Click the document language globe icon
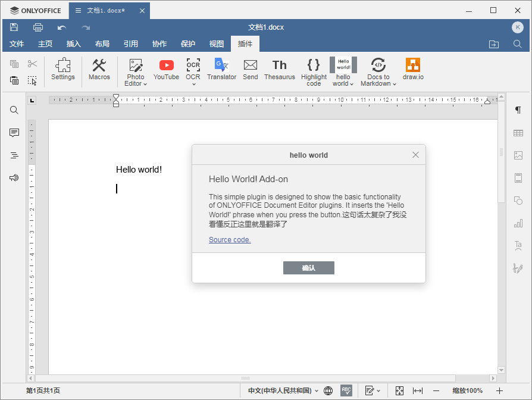The image size is (532, 400). pyautogui.click(x=328, y=391)
